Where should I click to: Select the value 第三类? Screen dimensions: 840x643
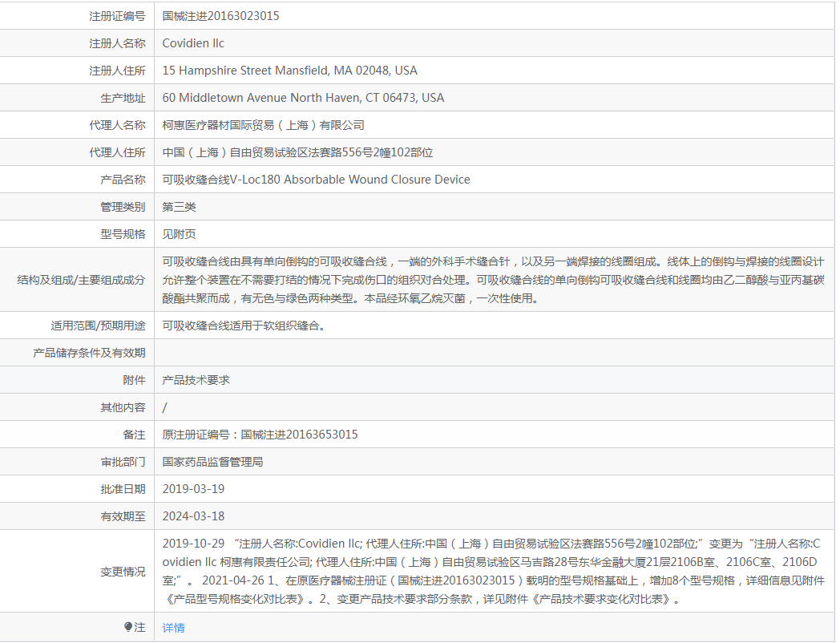point(179,208)
